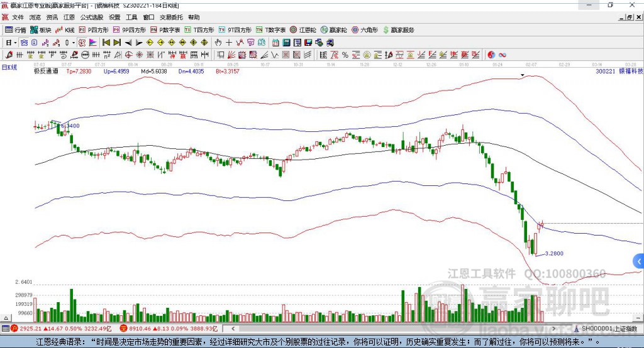Restore the inner chart window
This screenshot has height=348, width=644.
pos(630,17)
